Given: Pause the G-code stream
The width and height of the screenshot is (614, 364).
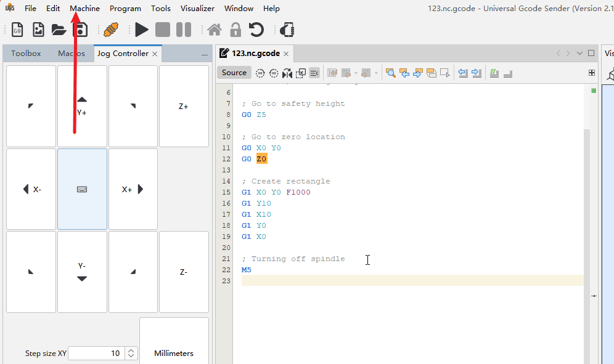Looking at the screenshot, I should tap(184, 30).
